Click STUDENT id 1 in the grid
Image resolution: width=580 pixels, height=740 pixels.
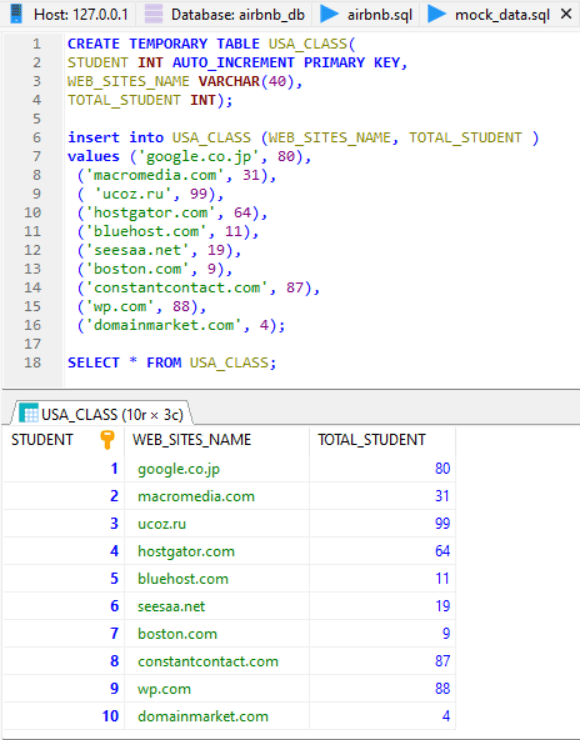pyautogui.click(x=63, y=469)
